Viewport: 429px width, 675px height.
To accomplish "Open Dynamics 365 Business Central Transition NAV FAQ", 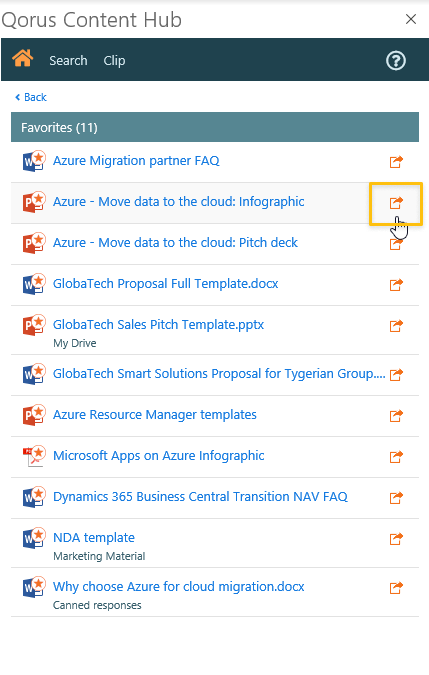I will coord(200,497).
